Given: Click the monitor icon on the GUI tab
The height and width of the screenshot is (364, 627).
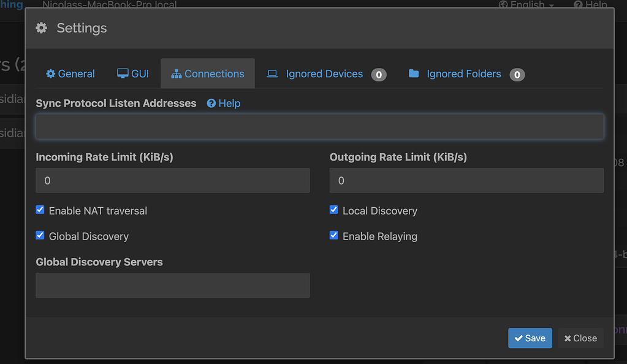Looking at the screenshot, I should [121, 73].
